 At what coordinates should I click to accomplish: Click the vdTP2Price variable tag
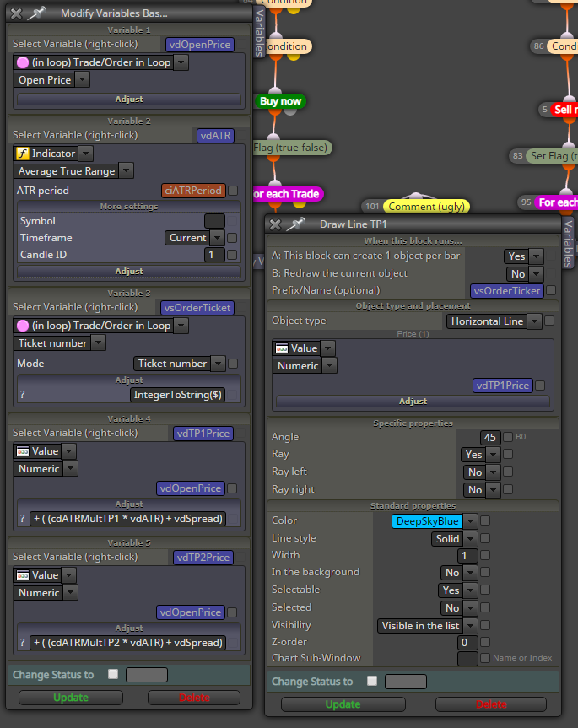(203, 557)
